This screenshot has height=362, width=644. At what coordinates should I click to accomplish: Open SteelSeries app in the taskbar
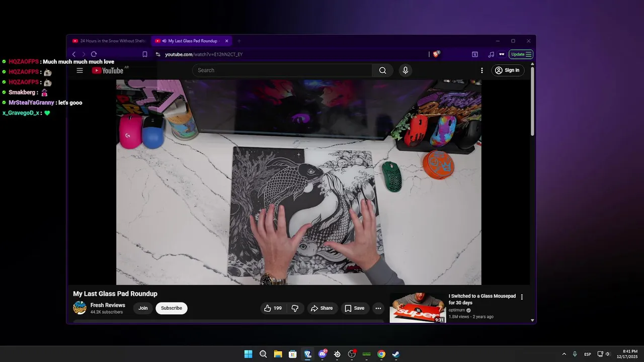tap(337, 354)
